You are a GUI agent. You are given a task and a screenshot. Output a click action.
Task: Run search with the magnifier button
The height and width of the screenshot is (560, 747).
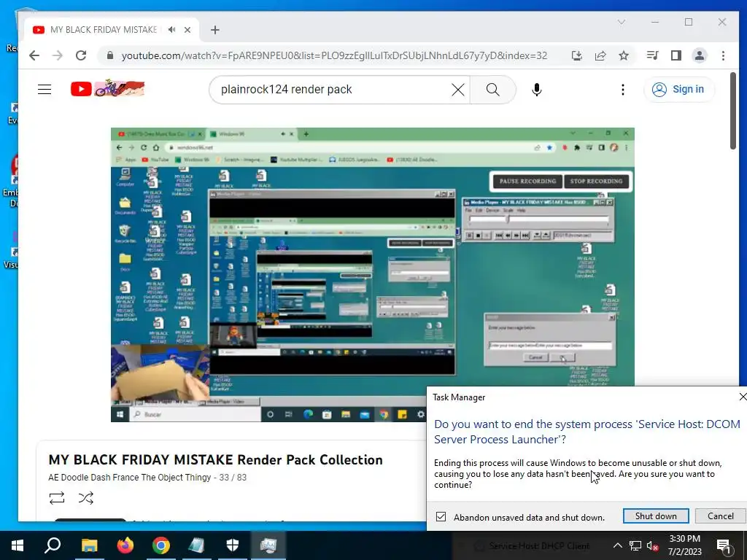point(492,90)
